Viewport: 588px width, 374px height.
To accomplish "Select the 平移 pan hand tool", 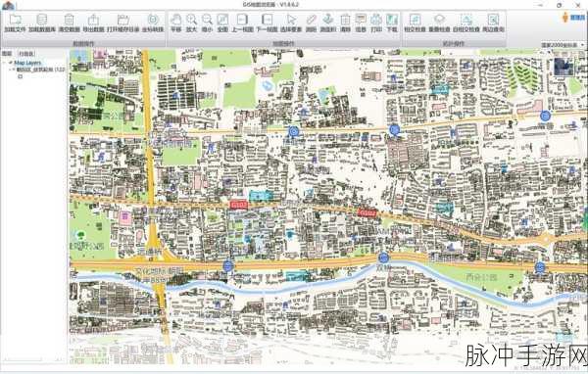I will [x=175, y=23].
